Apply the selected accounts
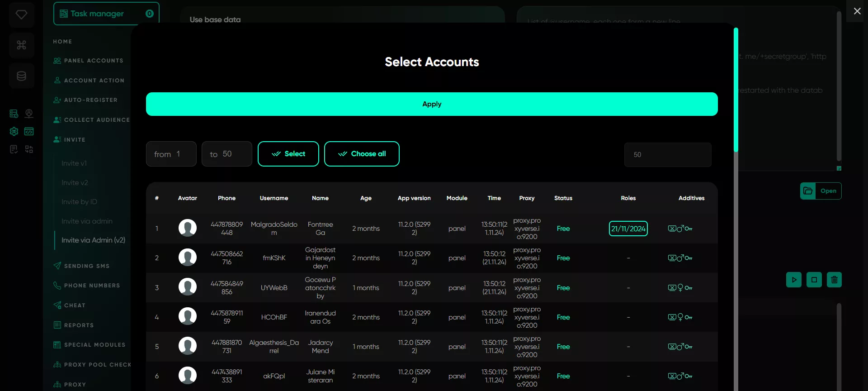Viewport: 868px width, 391px height. click(x=432, y=104)
